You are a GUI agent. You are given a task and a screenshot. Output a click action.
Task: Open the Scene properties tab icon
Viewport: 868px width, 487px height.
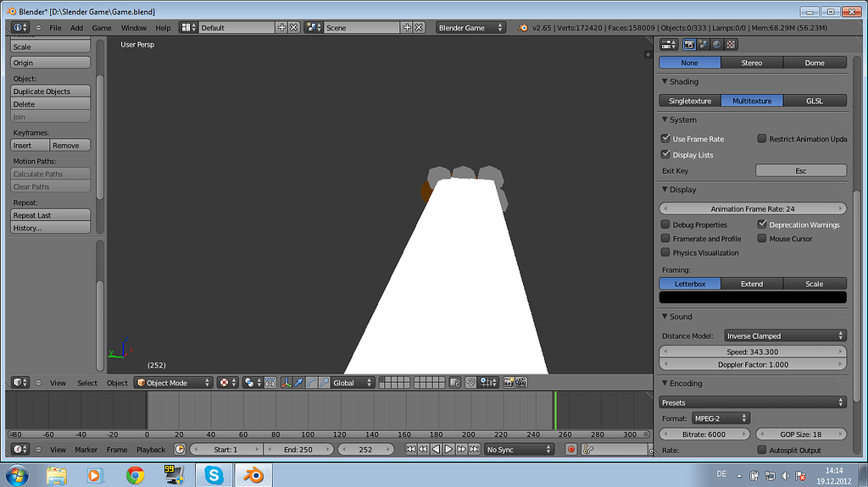703,45
